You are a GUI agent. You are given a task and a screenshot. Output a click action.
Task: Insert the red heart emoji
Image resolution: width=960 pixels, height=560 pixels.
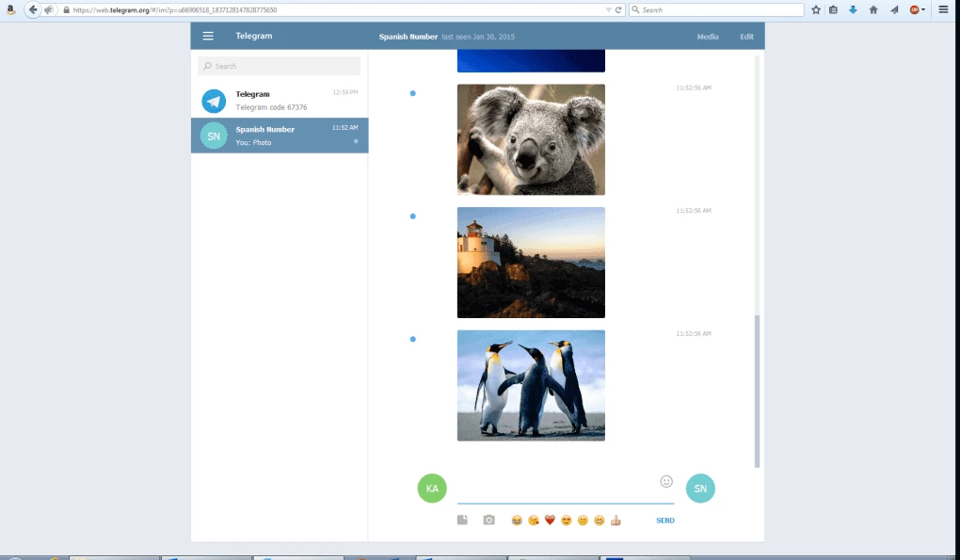550,520
